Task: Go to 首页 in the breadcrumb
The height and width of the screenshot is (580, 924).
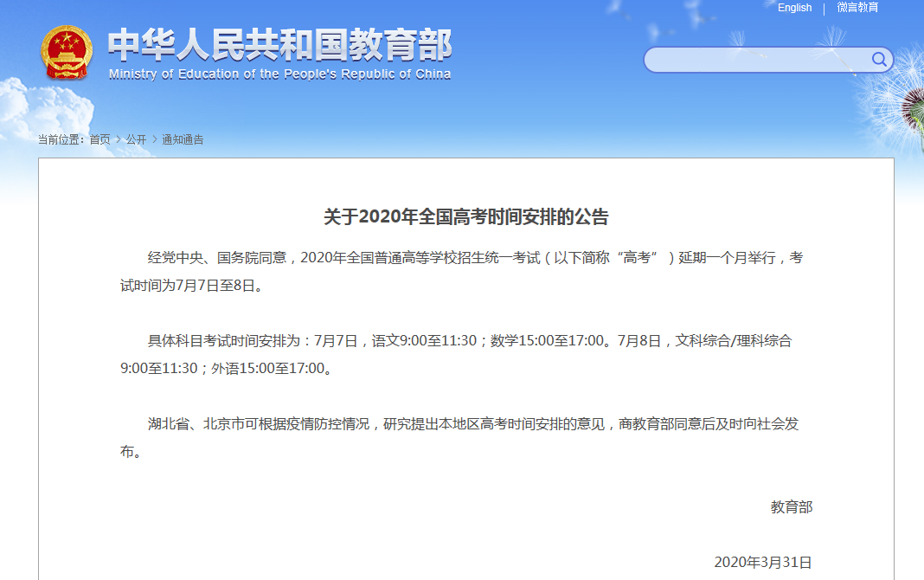Action: (99, 139)
